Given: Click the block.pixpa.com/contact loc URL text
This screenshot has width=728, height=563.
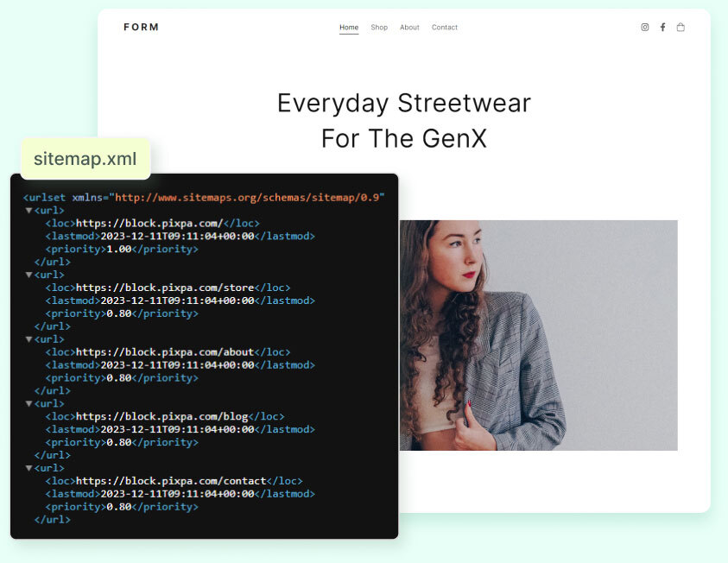Looking at the screenshot, I should (171, 481).
